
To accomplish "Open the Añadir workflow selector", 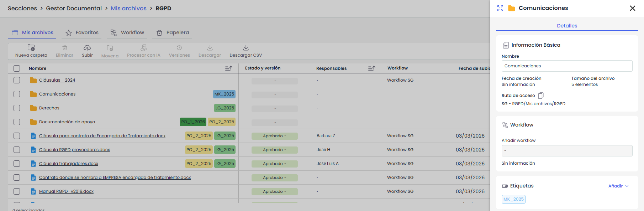I will [x=567, y=151].
